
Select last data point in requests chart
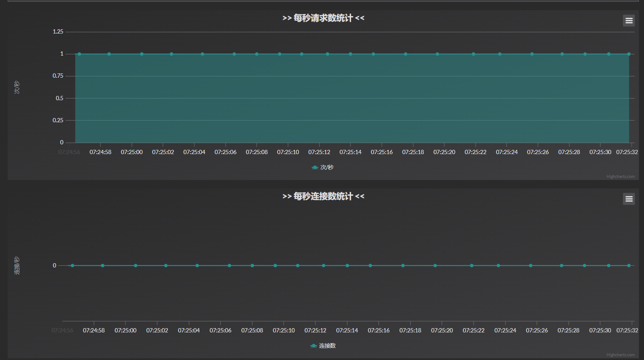pyautogui.click(x=629, y=54)
